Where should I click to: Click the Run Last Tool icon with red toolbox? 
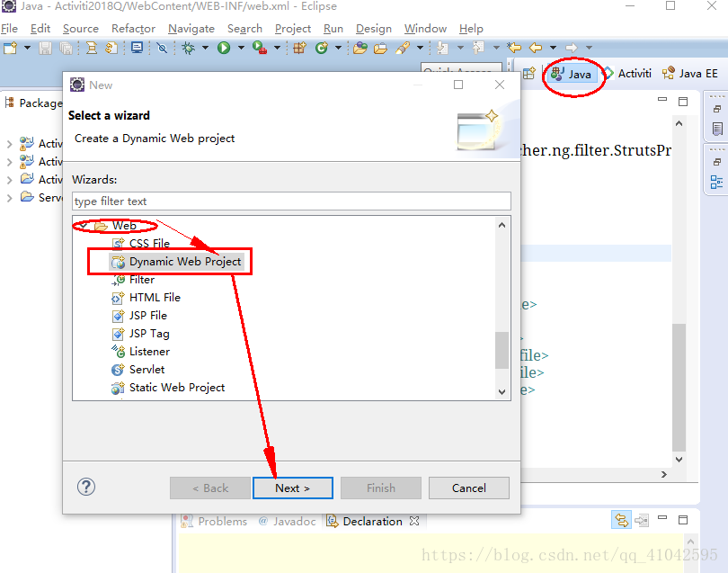click(x=260, y=48)
